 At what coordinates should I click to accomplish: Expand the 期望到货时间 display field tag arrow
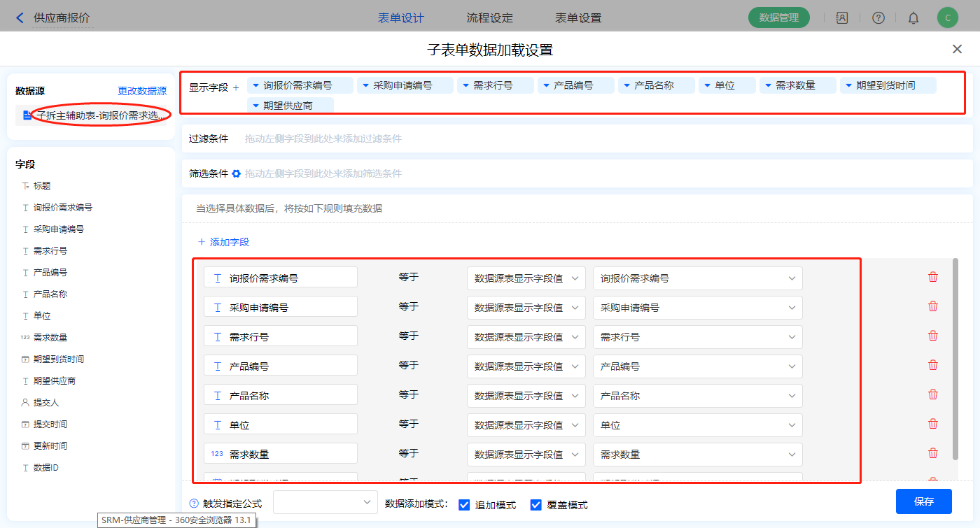[x=848, y=86]
